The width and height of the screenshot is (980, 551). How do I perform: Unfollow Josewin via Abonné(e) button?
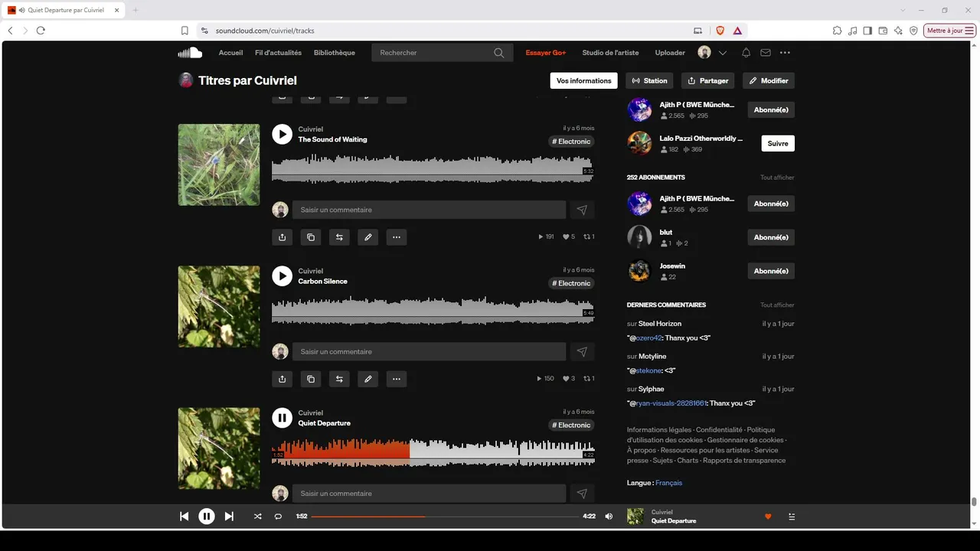tap(771, 271)
